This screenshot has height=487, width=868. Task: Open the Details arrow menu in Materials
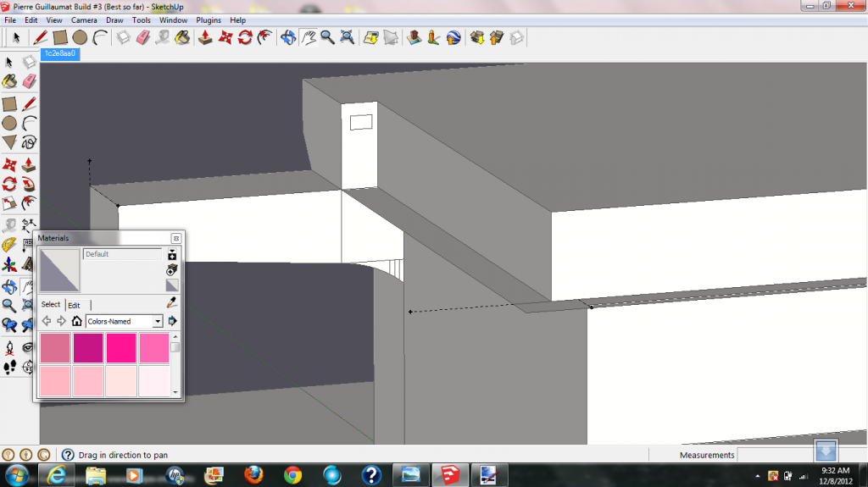click(172, 321)
